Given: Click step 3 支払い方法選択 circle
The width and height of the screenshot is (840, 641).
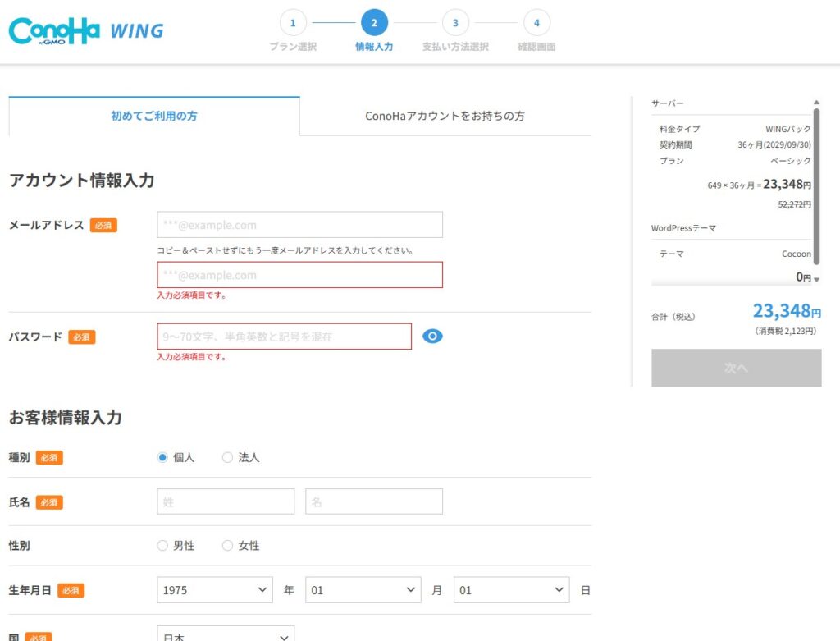Looking at the screenshot, I should (x=455, y=23).
